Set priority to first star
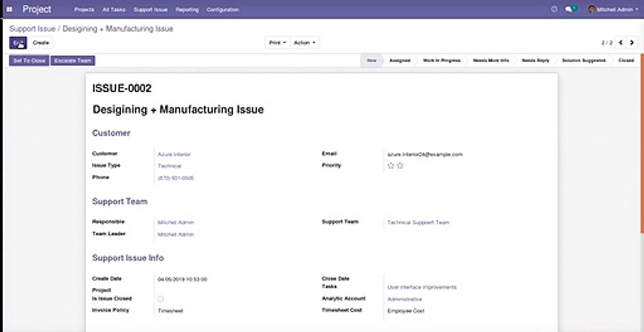This screenshot has width=644, height=332. click(x=391, y=166)
